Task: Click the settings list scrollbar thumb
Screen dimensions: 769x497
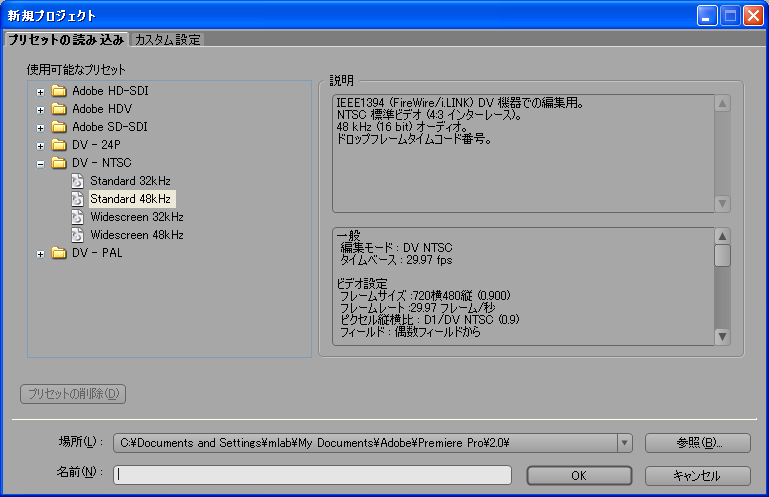Action: (x=722, y=256)
